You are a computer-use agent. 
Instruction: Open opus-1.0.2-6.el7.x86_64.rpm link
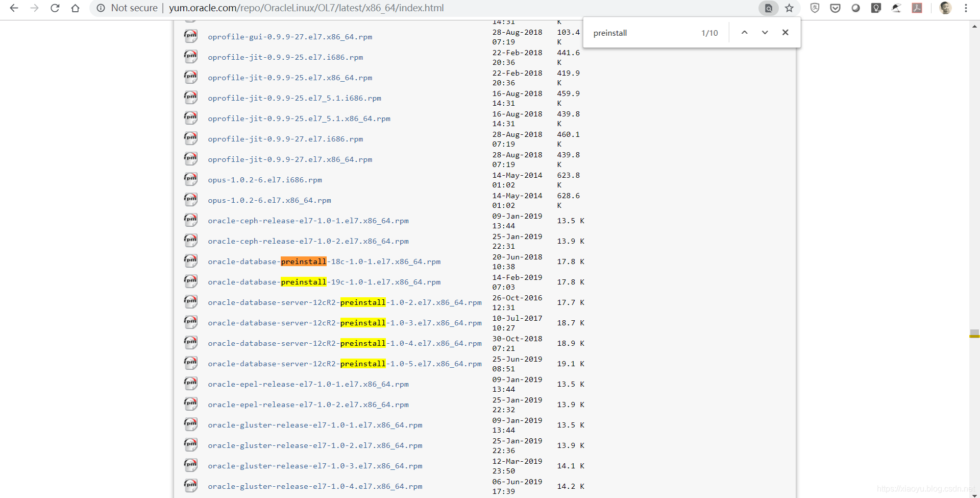[x=269, y=200]
